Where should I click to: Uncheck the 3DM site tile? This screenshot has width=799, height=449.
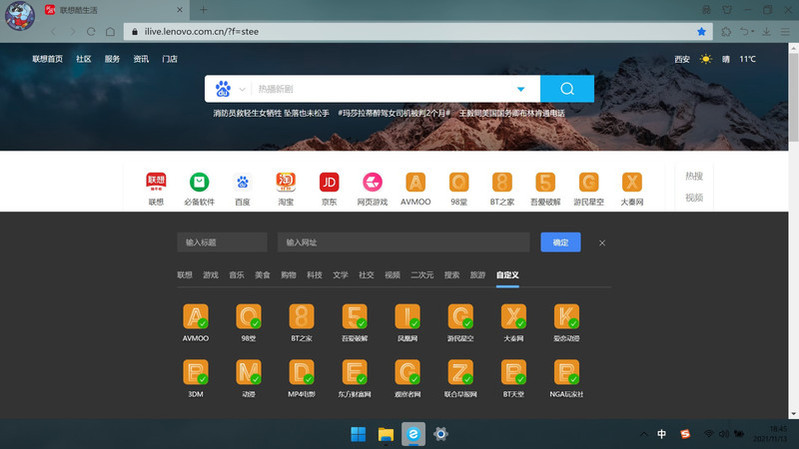[x=196, y=372]
